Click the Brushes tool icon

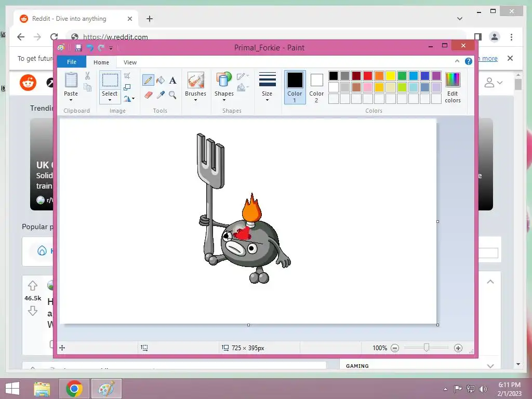coord(195,81)
